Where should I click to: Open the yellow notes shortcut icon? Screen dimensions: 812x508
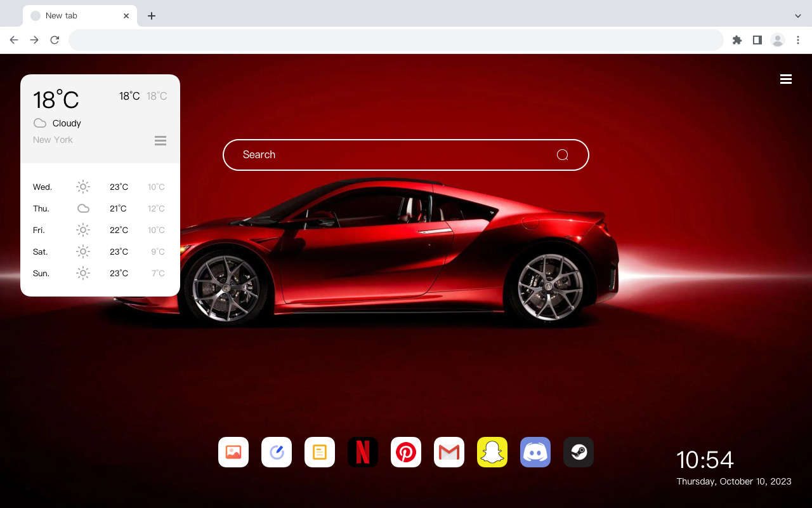[320, 452]
